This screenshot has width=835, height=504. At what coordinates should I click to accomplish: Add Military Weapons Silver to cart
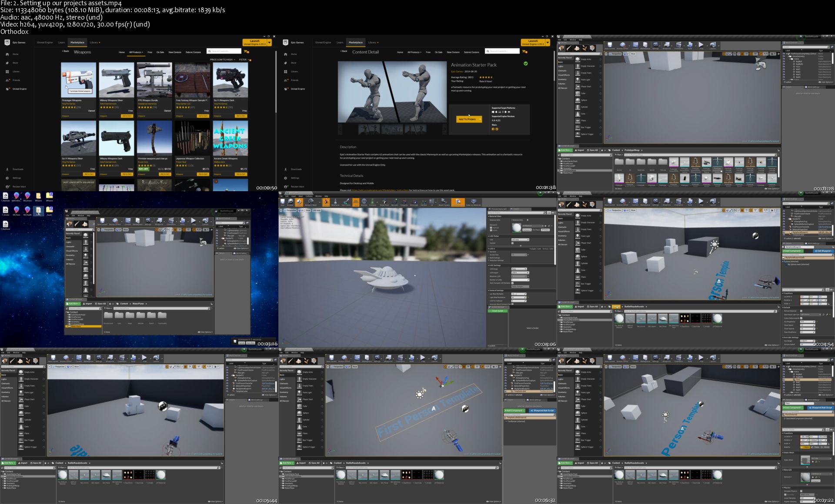tap(127, 116)
